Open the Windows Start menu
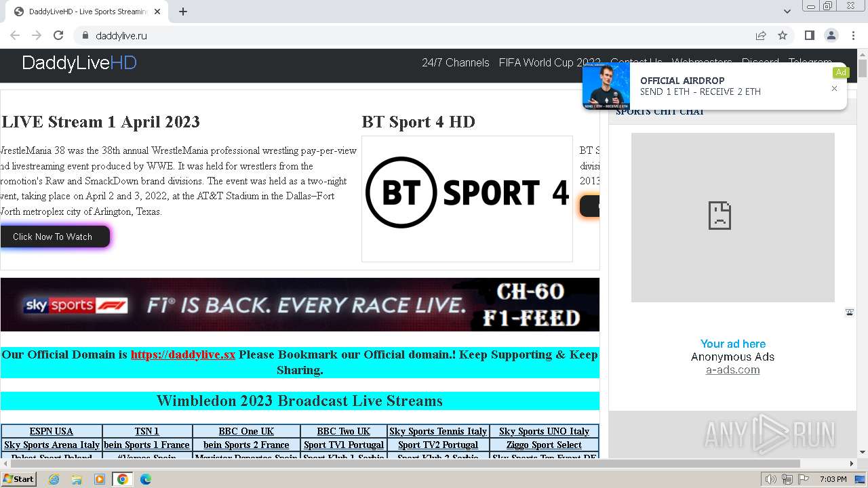This screenshot has width=868, height=488. pyautogui.click(x=19, y=479)
